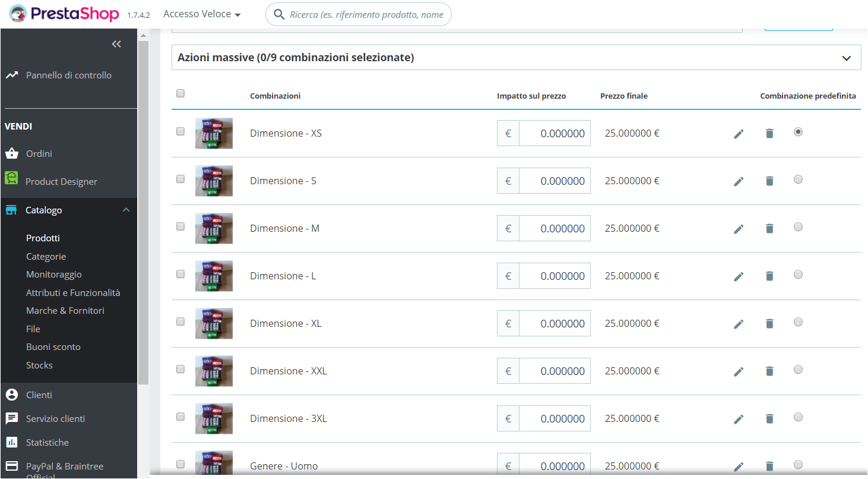Screen dimensions: 868x479
Task: Click the Ordini basket icon
Action: tap(11, 153)
